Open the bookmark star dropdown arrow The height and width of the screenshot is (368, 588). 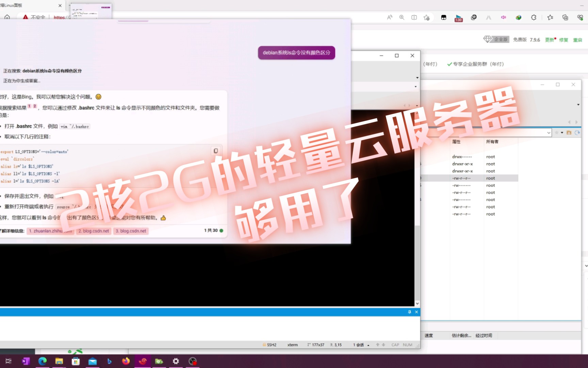(x=562, y=133)
